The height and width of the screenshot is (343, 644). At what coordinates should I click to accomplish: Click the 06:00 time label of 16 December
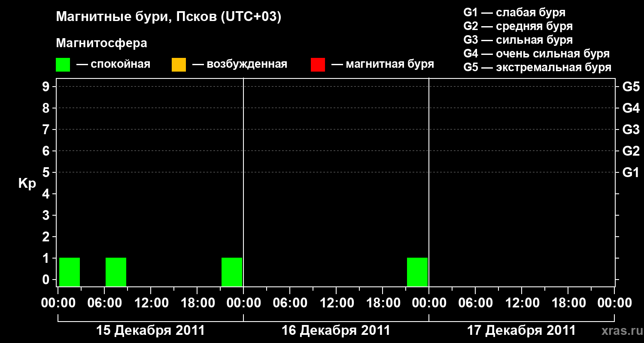290,303
